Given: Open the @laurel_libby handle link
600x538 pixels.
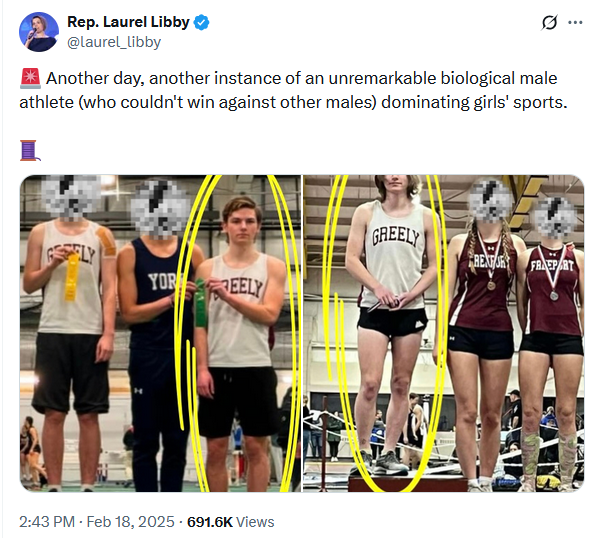Looking at the screenshot, I should (113, 42).
